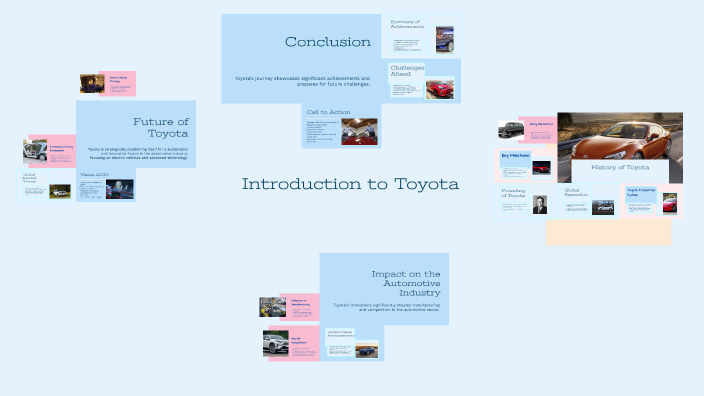Image resolution: width=704 pixels, height=396 pixels.
Task: Select the vintage black car thumbnail
Action: (511, 130)
